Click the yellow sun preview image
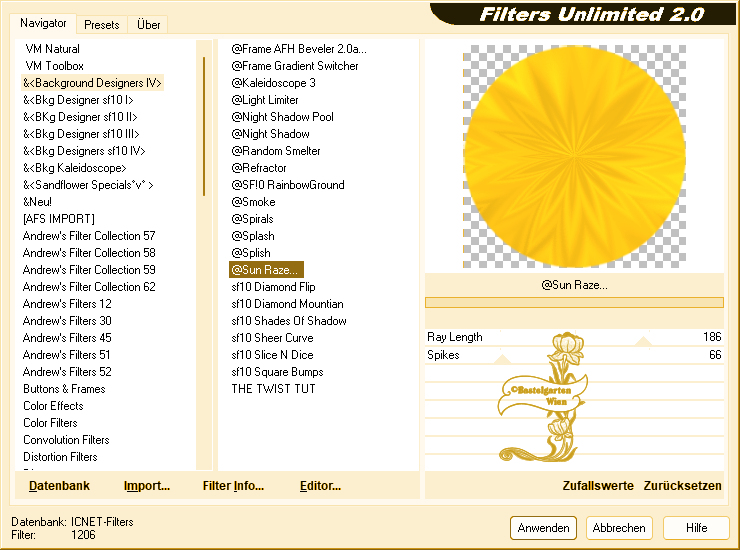Screen dimensions: 740x550 [574, 157]
